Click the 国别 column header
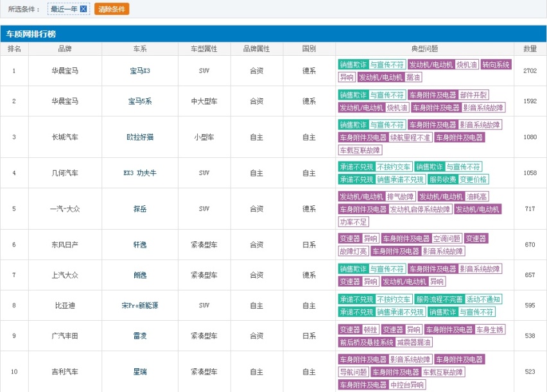The height and width of the screenshot is (392, 547). 309,49
